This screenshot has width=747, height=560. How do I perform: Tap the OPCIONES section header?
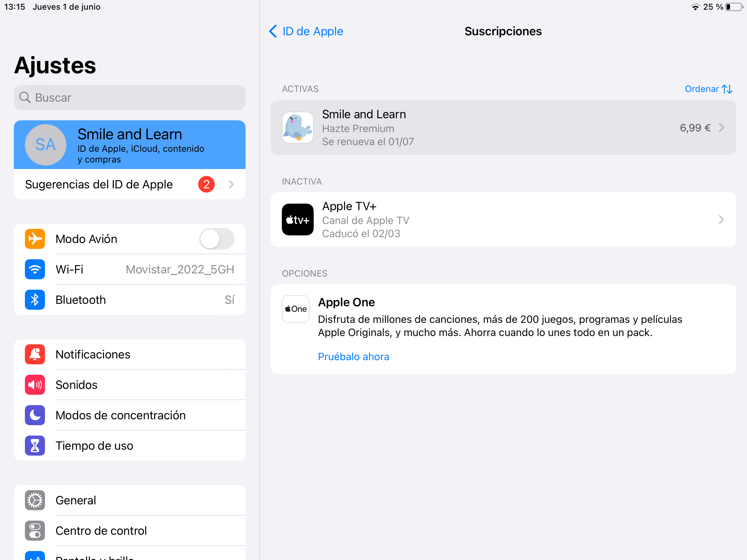click(x=304, y=274)
